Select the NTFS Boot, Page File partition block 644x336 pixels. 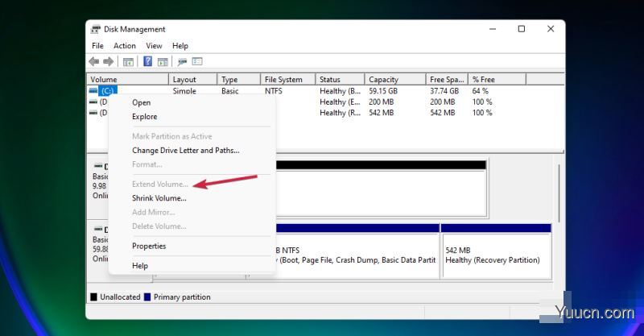[357, 251]
